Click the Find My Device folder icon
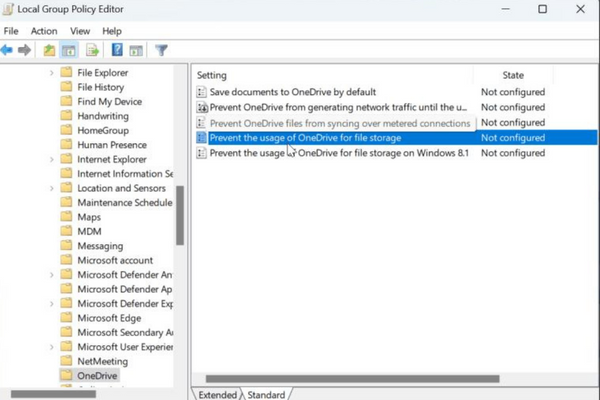 pos(67,101)
